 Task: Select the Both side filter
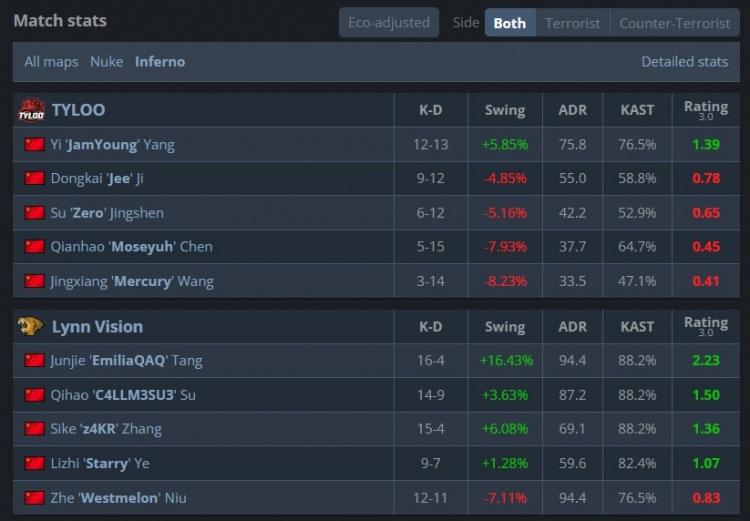[x=510, y=23]
